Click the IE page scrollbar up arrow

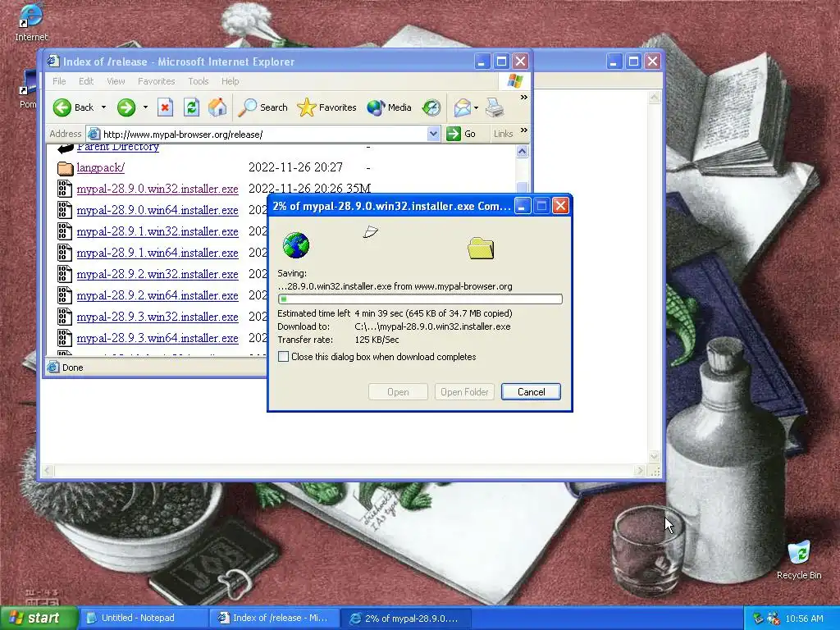point(523,152)
